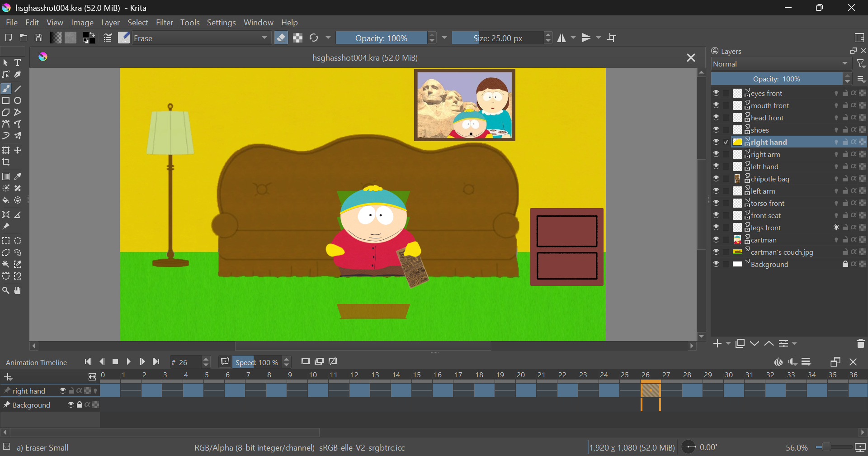The height and width of the screenshot is (456, 868).
Task: Hide the chipotle bag layer
Action: pyautogui.click(x=716, y=179)
